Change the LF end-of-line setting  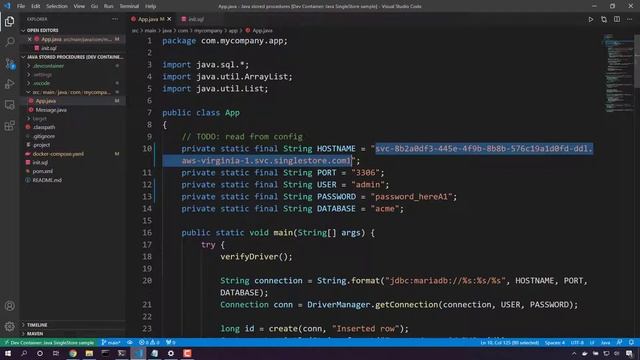[592, 342]
